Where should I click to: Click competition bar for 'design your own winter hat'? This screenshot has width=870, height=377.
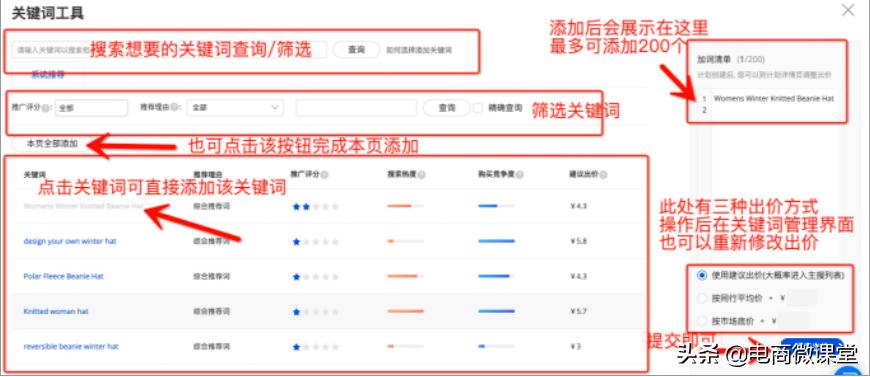[497, 241]
